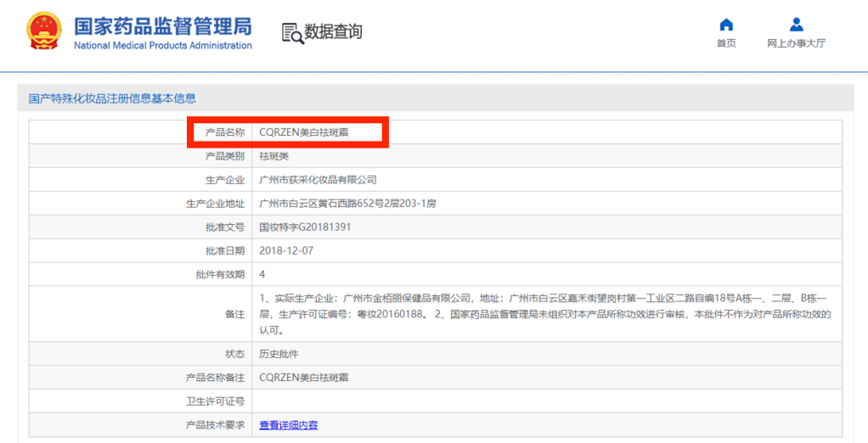Open 首页 link
Image resolution: width=868 pixels, height=443 pixels.
click(x=725, y=43)
